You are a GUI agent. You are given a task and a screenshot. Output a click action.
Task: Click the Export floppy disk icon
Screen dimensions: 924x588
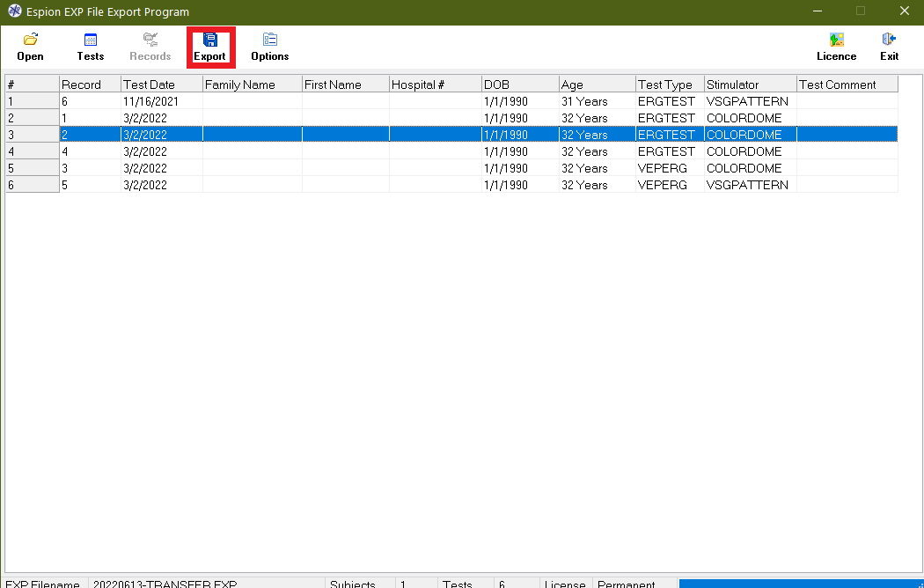[210, 40]
